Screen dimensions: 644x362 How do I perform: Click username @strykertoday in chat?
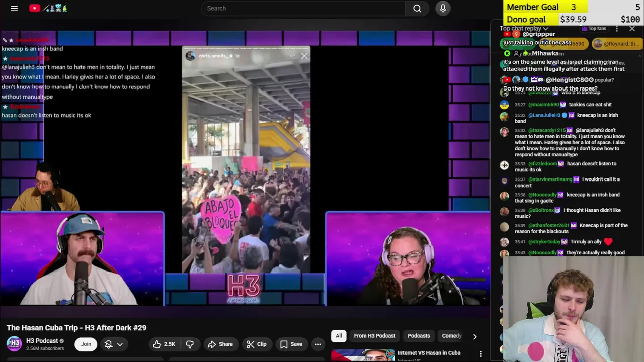pos(544,242)
